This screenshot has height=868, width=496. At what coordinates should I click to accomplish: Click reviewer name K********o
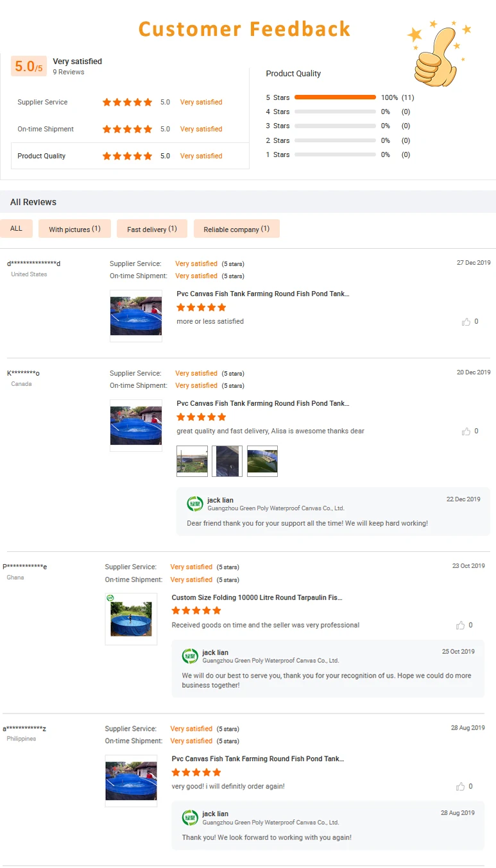pos(23,373)
